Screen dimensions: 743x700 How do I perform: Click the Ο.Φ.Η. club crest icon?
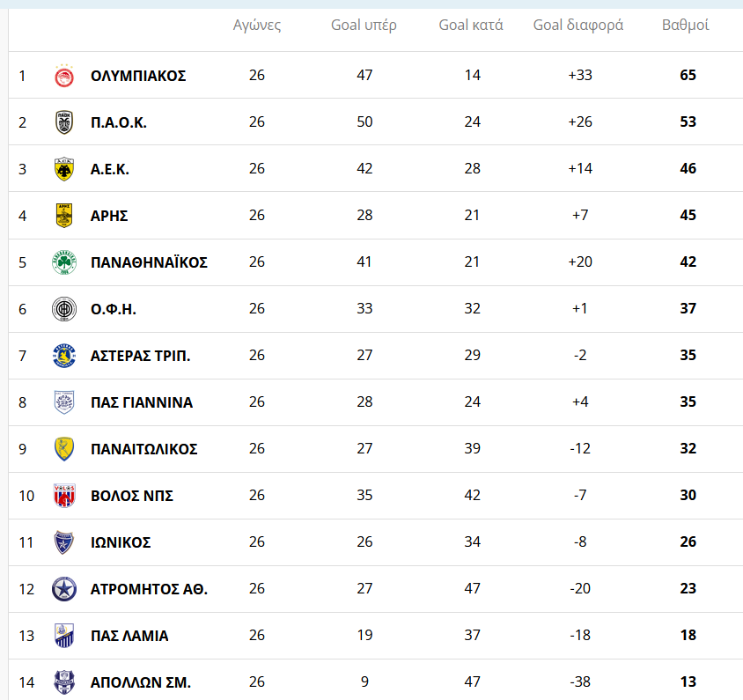click(64, 309)
